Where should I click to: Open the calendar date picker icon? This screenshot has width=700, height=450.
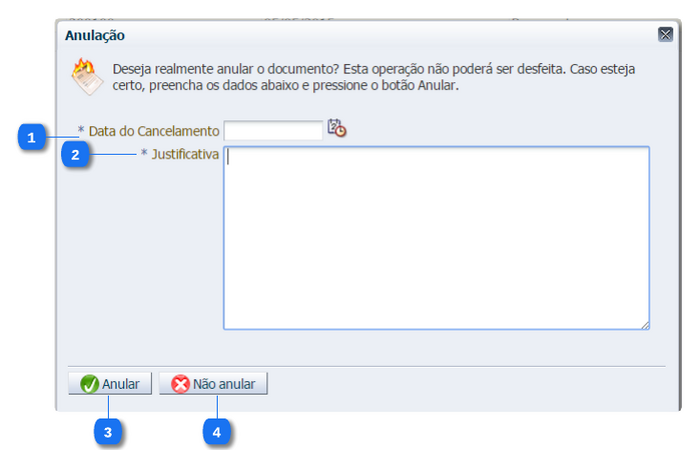(337, 129)
